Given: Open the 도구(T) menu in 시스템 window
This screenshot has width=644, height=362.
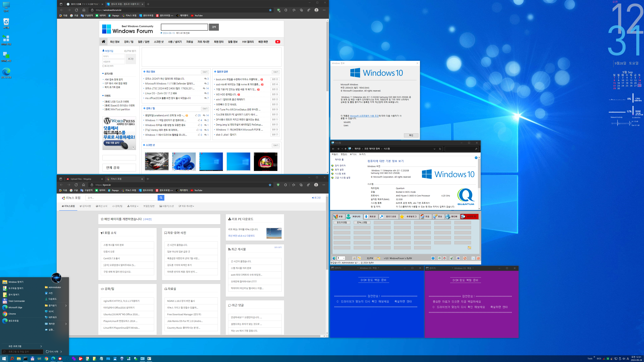Looking at the screenshot, I should pos(362,154).
